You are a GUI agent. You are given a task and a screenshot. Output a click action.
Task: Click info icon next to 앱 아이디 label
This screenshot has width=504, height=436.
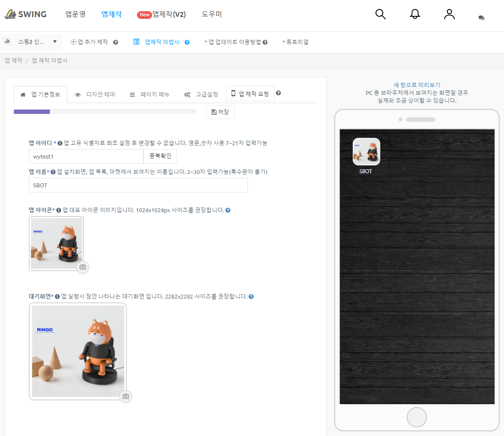60,143
